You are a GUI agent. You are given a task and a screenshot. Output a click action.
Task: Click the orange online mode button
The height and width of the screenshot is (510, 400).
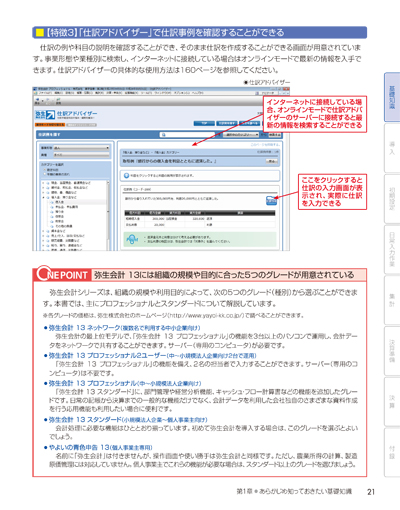[50, 125]
